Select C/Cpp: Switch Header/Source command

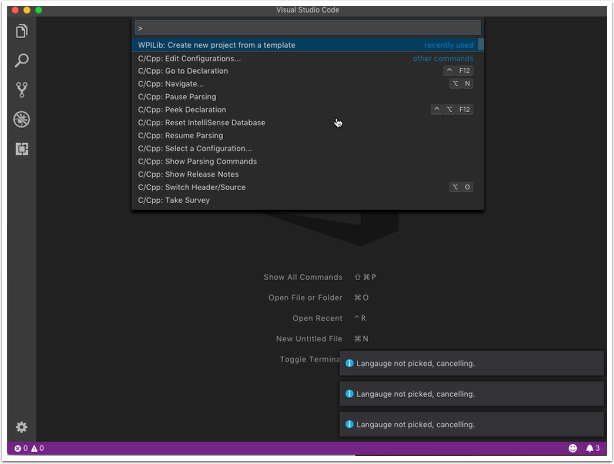coord(308,187)
